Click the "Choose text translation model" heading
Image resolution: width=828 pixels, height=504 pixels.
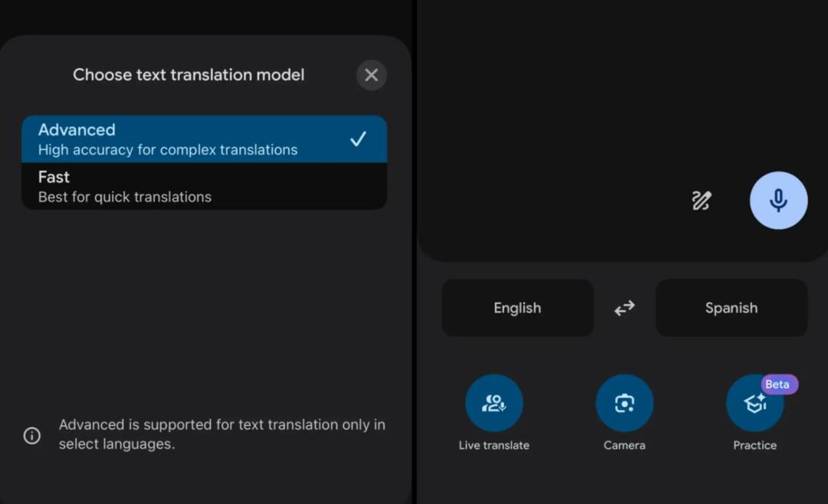(x=189, y=75)
